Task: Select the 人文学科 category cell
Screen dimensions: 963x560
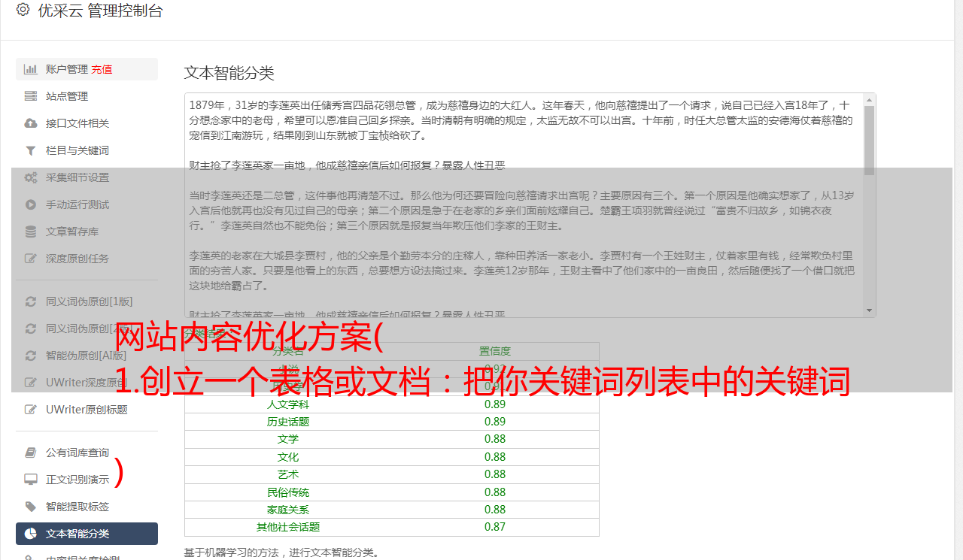Action: (288, 404)
